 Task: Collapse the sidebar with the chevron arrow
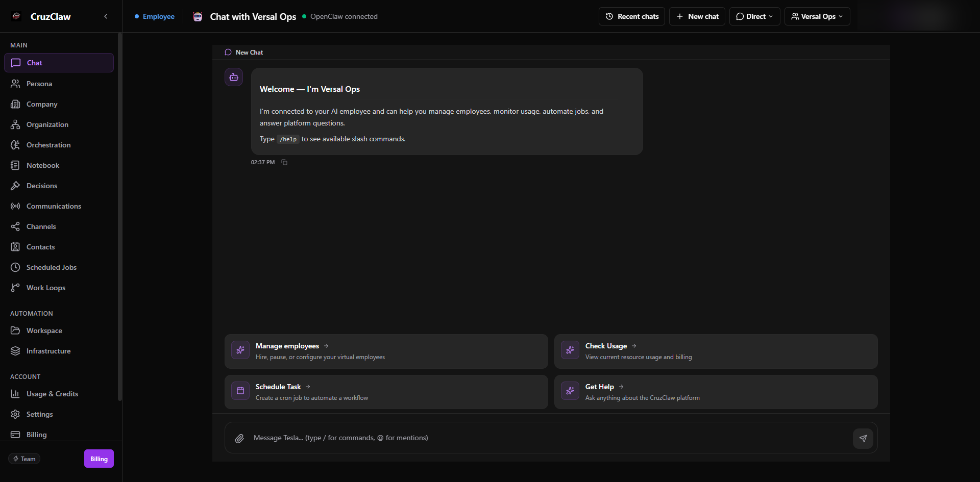tap(106, 16)
